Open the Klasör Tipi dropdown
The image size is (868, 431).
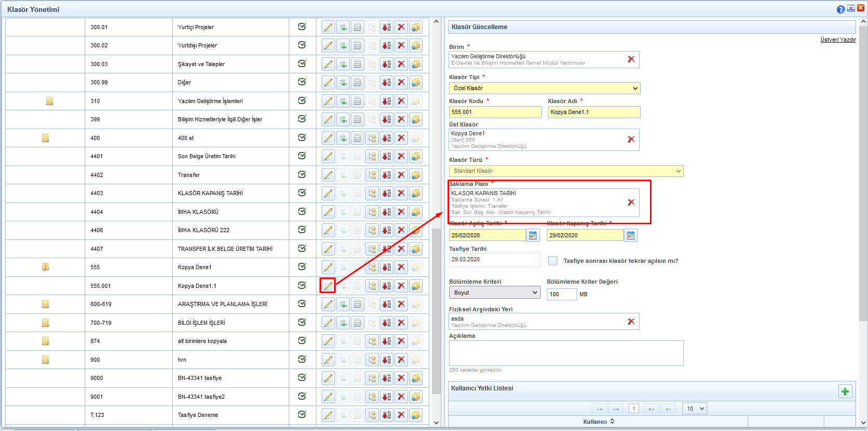click(x=544, y=88)
